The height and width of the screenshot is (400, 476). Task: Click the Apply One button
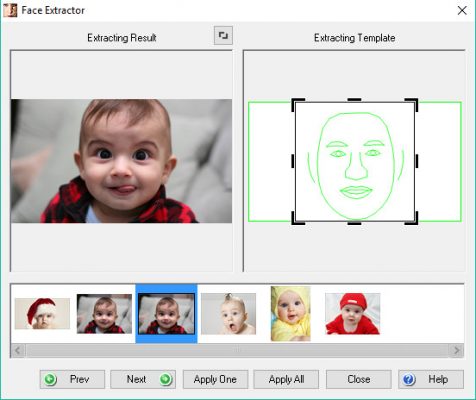tap(215, 379)
